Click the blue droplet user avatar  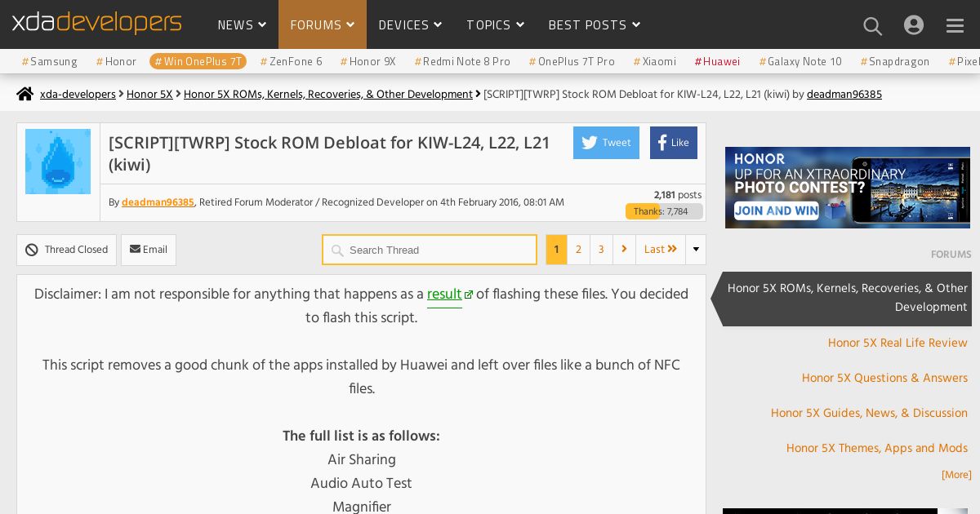[58, 161]
